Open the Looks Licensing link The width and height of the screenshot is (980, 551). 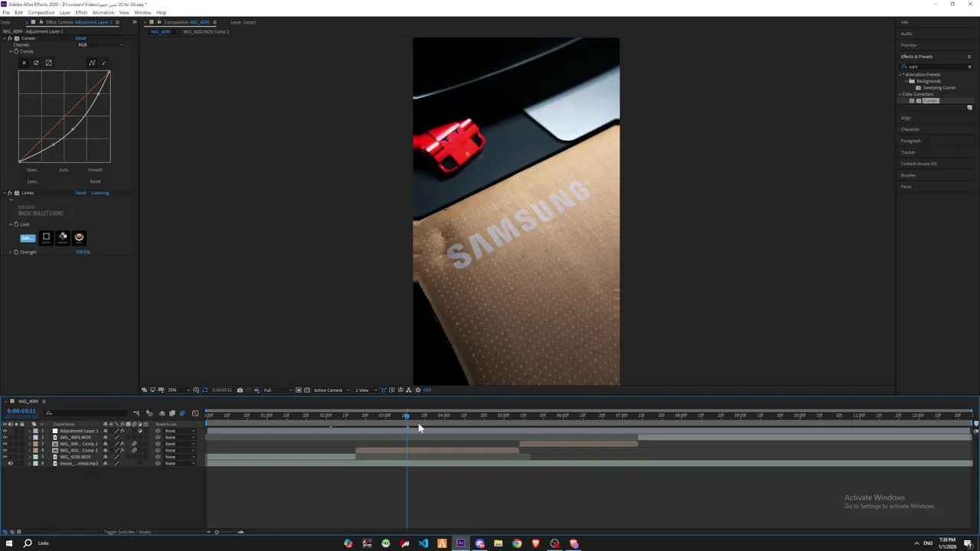point(100,193)
